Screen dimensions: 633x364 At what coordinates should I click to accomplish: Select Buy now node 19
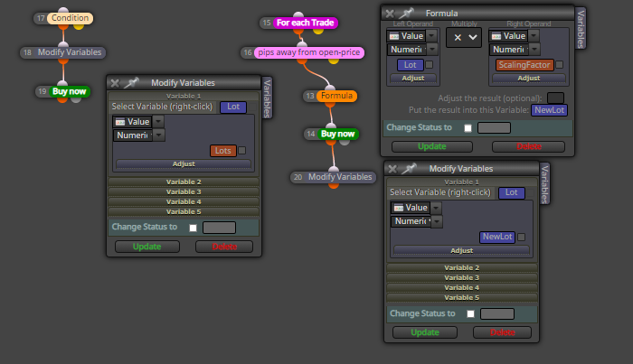pyautogui.click(x=69, y=91)
